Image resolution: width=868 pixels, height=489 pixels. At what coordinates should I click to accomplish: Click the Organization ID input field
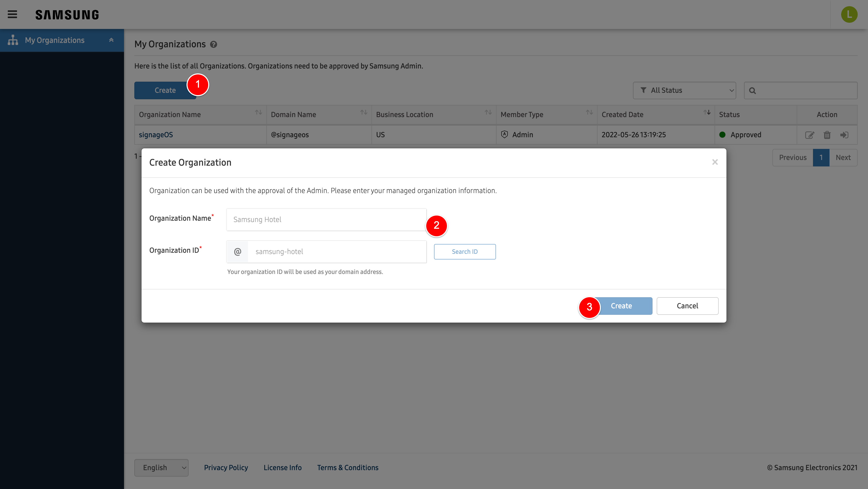point(337,252)
